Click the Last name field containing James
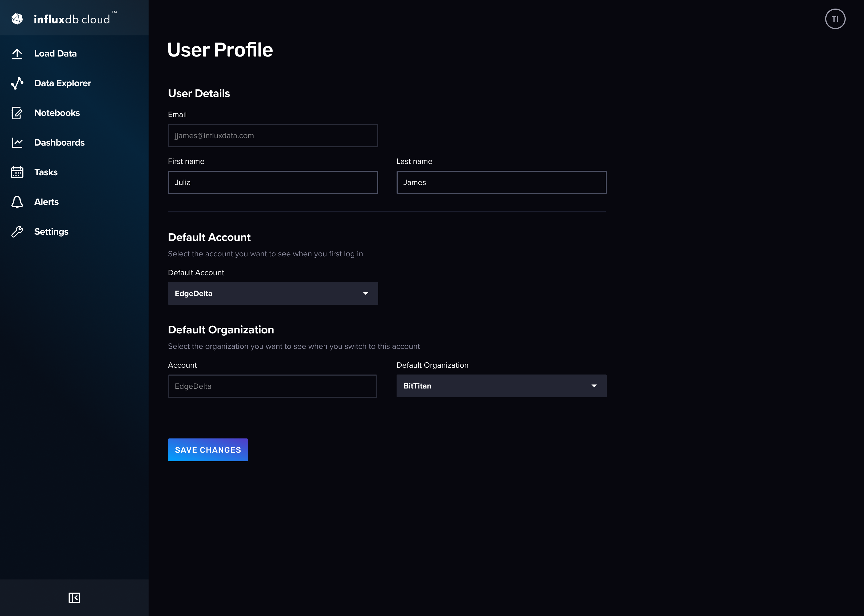This screenshot has height=616, width=864. pyautogui.click(x=501, y=182)
